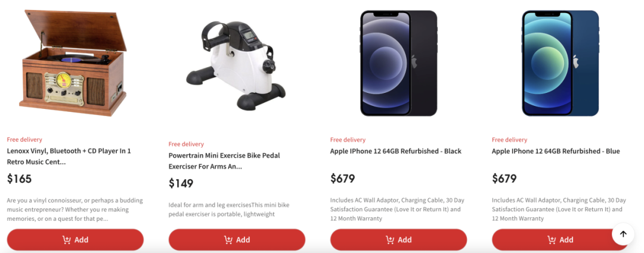644x253 pixels.
Task: Click Free delivery label above Lenoxx Vinyl
Action: (24, 139)
